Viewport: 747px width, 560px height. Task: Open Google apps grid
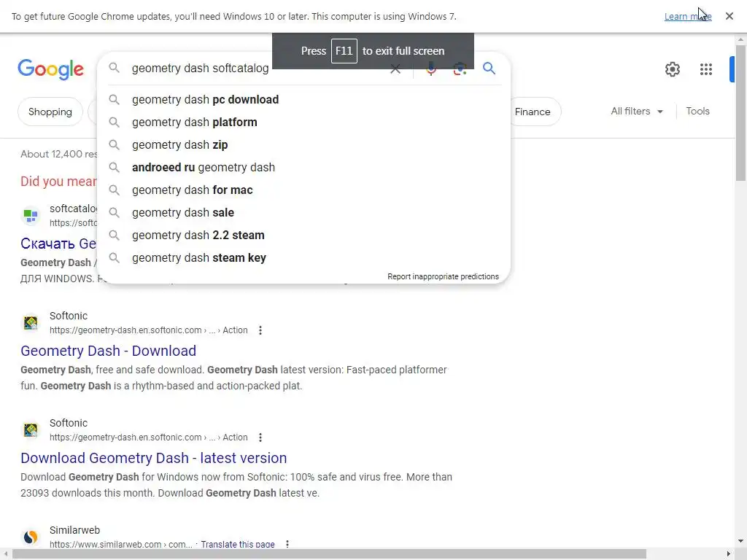(706, 69)
